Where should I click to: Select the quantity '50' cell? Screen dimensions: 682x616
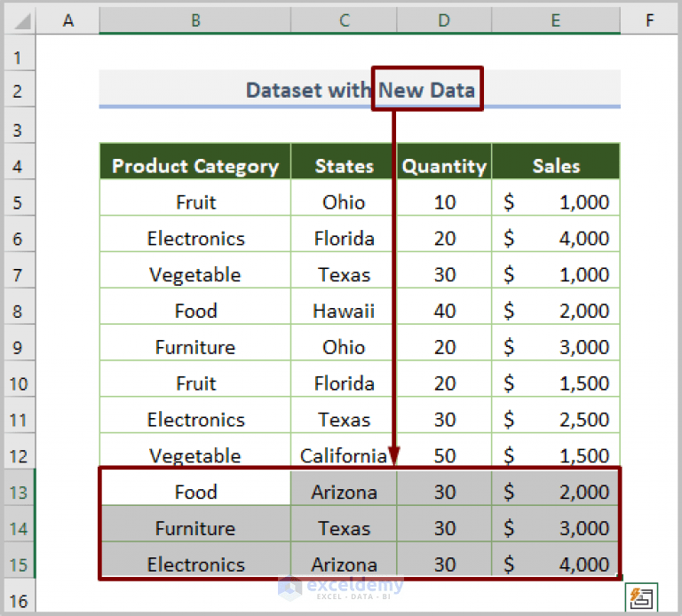(x=444, y=451)
